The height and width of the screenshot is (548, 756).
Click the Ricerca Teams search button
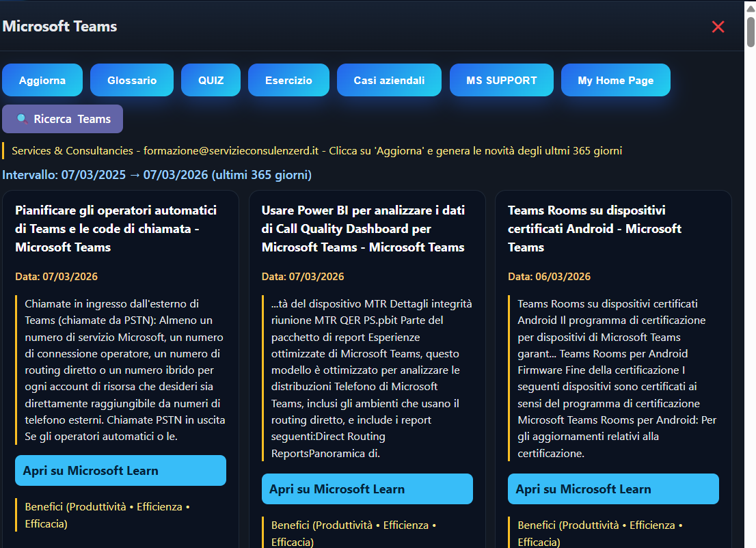pos(63,119)
